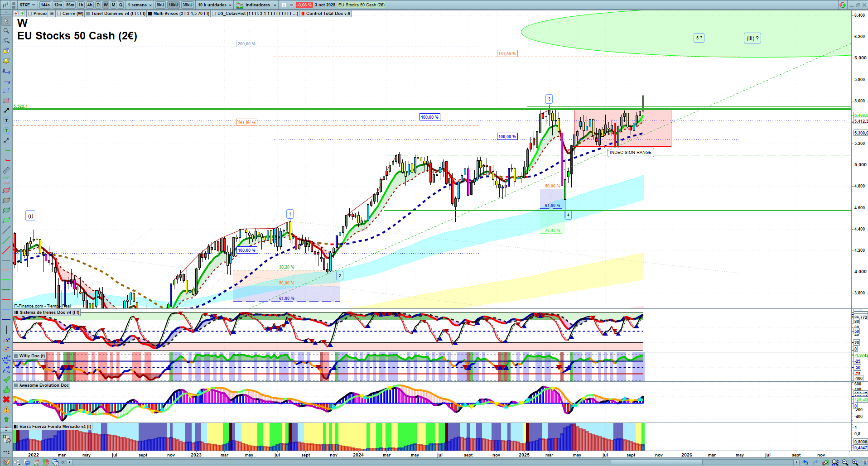Click the wave '3' label above the peak

coord(549,99)
